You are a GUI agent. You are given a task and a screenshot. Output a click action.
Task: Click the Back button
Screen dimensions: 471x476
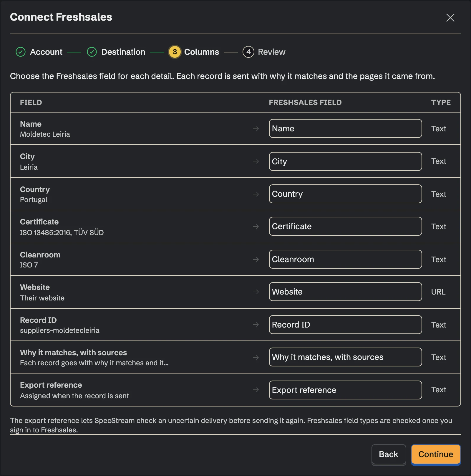point(389,454)
